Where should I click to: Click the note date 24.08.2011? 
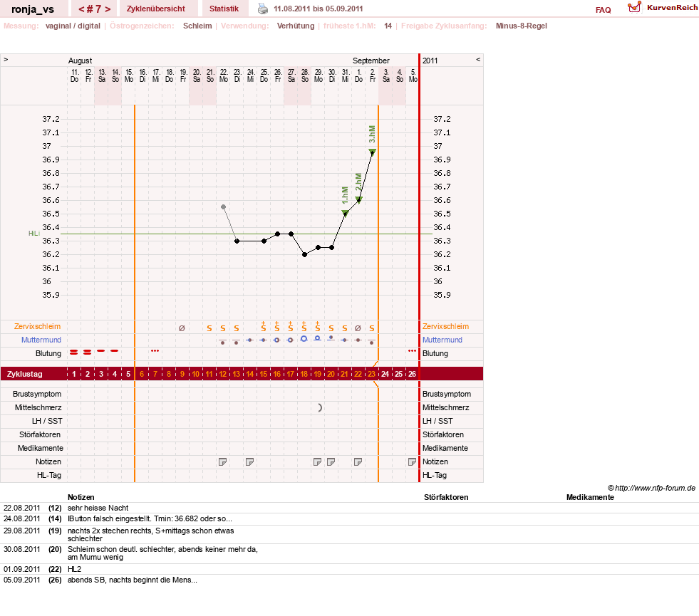pos(22,519)
